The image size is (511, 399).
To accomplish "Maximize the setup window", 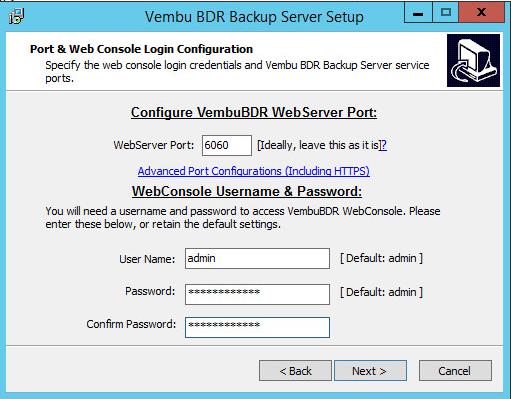I will click(446, 13).
